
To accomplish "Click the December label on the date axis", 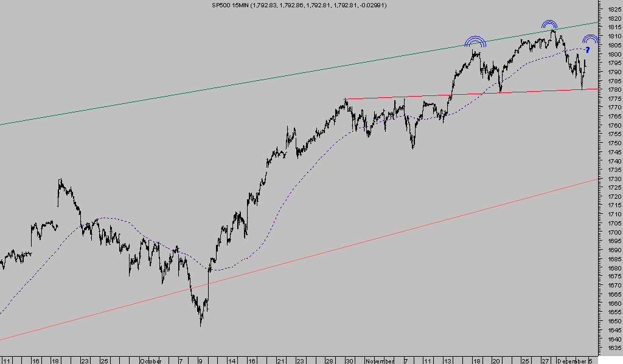I will click(571, 360).
